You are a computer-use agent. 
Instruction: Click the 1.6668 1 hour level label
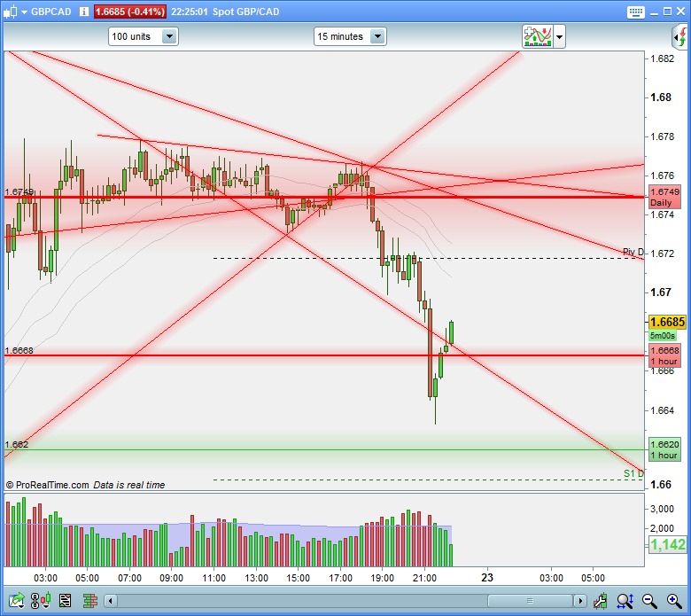pyautogui.click(x=665, y=355)
